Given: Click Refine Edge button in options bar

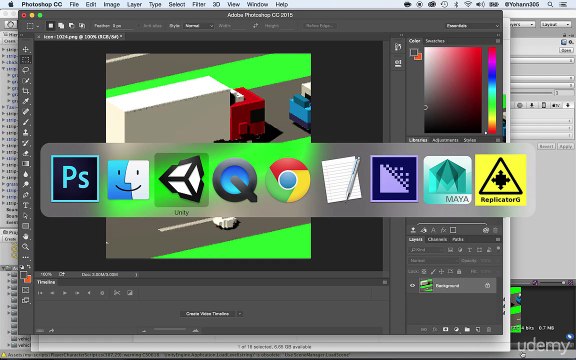Looking at the screenshot, I should pos(320,26).
